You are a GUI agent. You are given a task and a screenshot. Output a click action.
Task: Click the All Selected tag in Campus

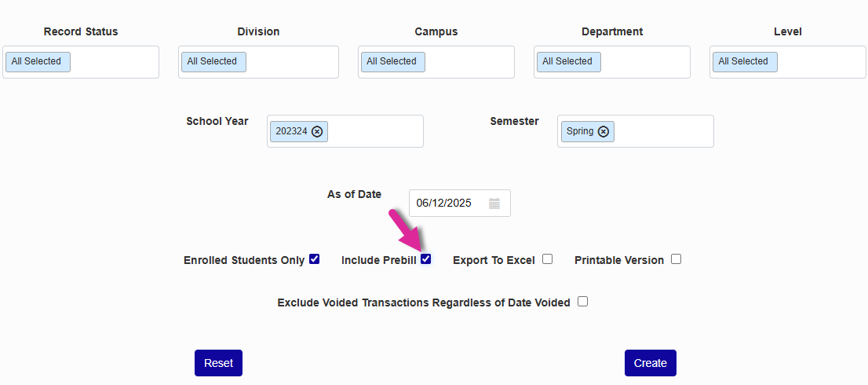(392, 62)
